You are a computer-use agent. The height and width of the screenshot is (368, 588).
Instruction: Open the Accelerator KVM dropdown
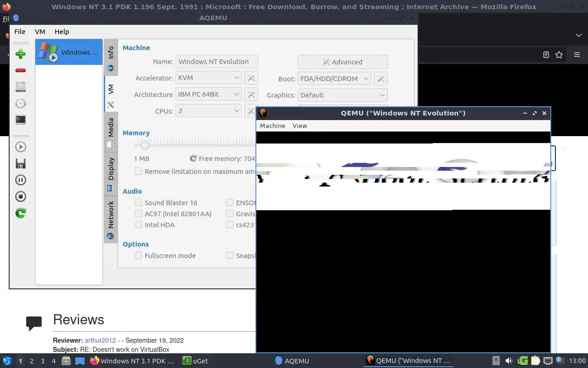[x=209, y=78]
